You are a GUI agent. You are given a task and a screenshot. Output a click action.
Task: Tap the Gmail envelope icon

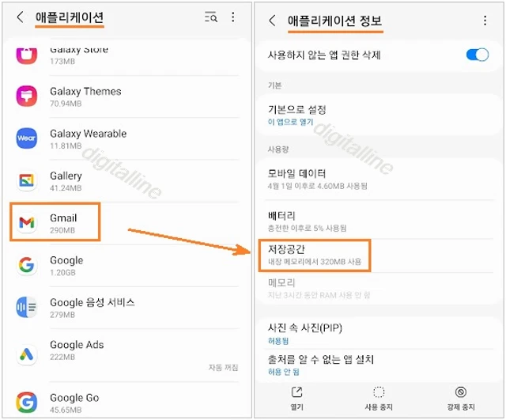click(x=26, y=222)
